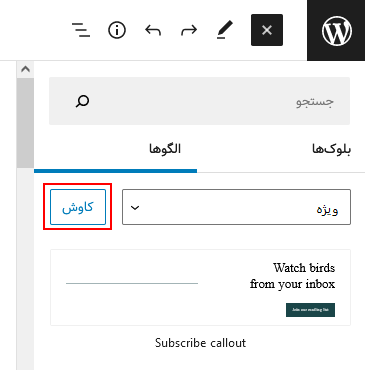This screenshot has height=370, width=365.
Task: Click the magnifier search icon
Action: [82, 101]
